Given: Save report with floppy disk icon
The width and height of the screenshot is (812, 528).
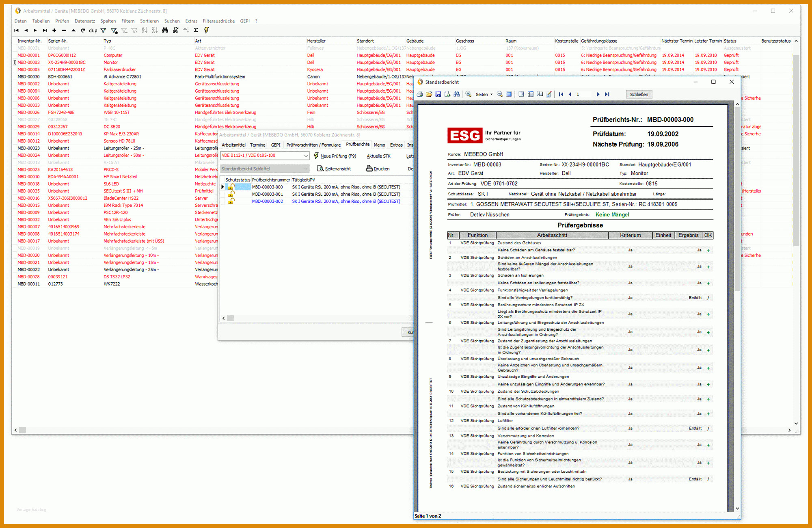Looking at the screenshot, I should click(438, 94).
